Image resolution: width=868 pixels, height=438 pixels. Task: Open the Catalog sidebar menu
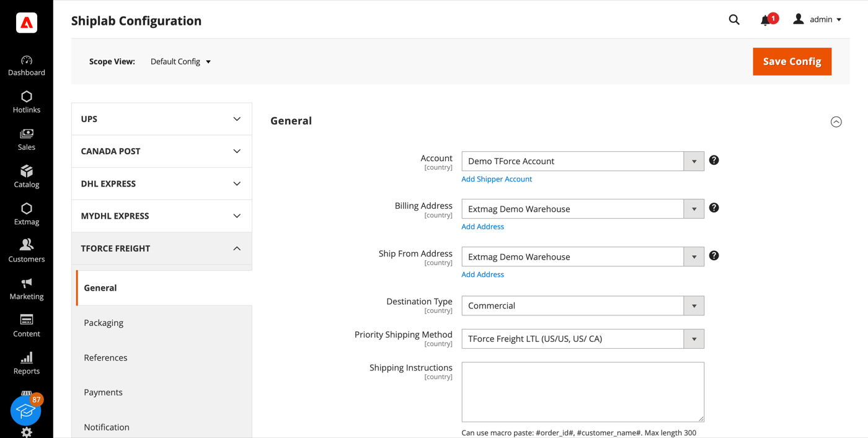(x=27, y=177)
